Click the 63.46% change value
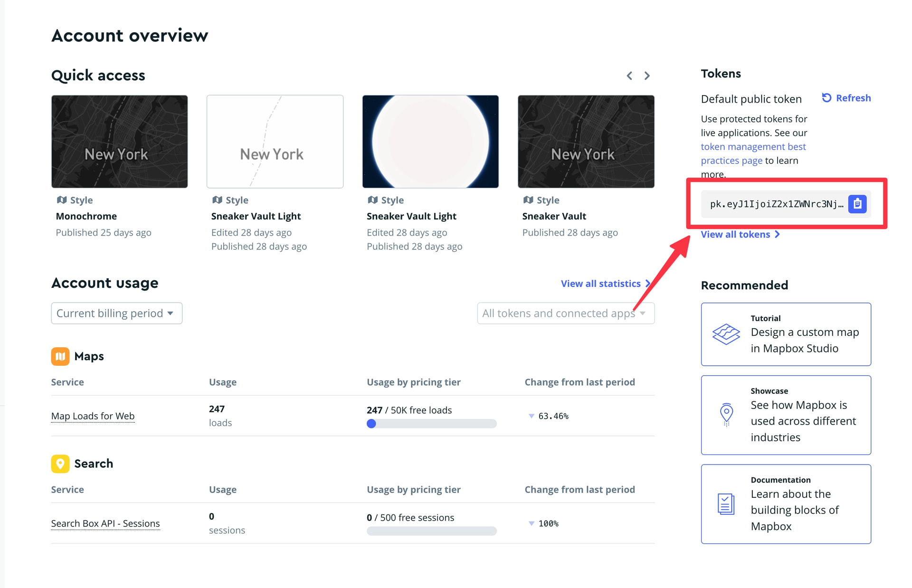Viewport: 912px width, 588px height. coord(553,416)
